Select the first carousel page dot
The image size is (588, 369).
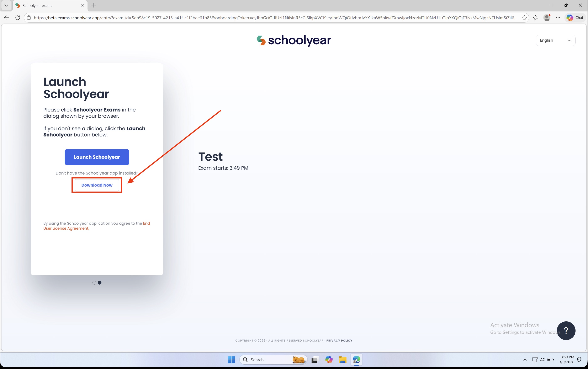94,283
